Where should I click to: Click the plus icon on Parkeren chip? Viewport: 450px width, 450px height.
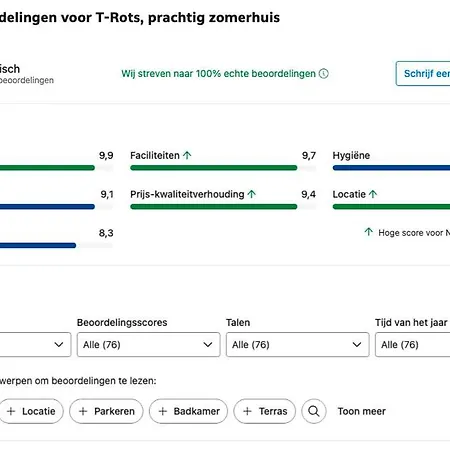[x=83, y=411]
